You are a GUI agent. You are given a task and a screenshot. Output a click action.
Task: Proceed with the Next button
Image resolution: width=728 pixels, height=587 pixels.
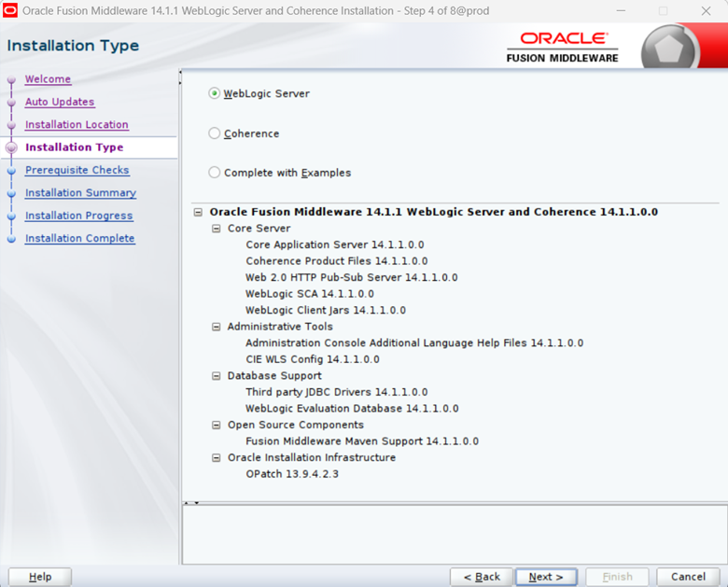546,577
